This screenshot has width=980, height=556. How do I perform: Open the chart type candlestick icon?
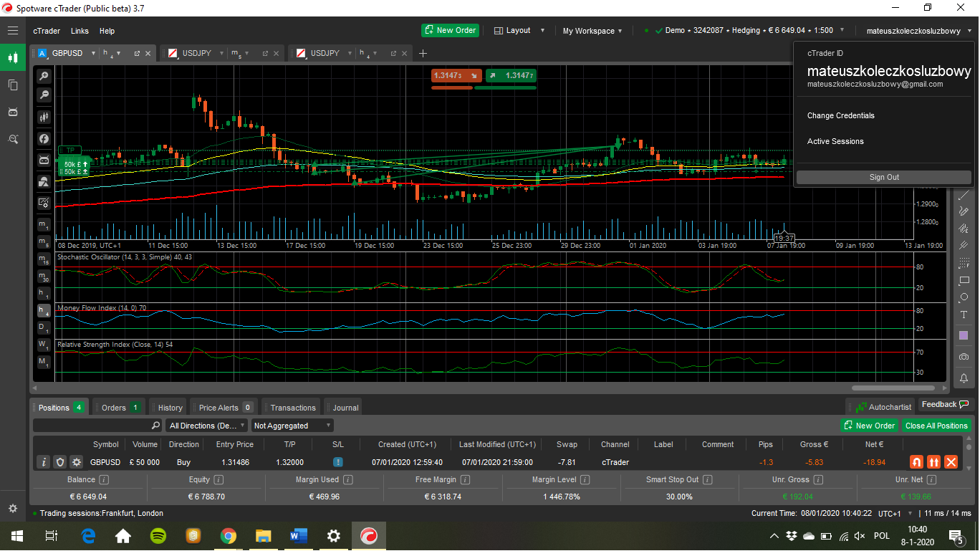click(x=44, y=117)
